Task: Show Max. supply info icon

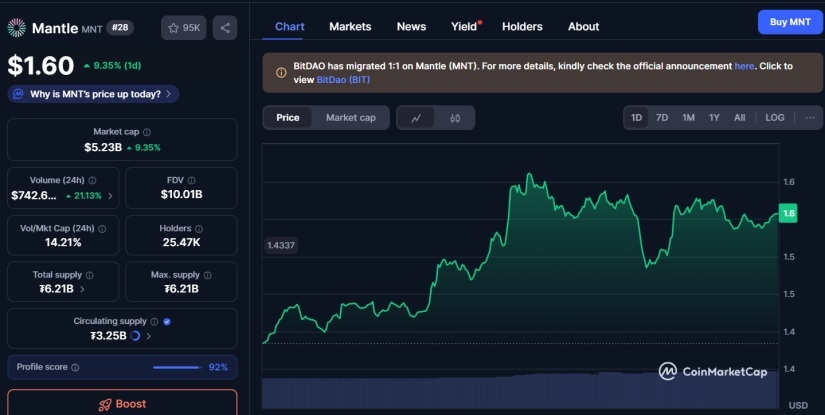Action: click(207, 275)
